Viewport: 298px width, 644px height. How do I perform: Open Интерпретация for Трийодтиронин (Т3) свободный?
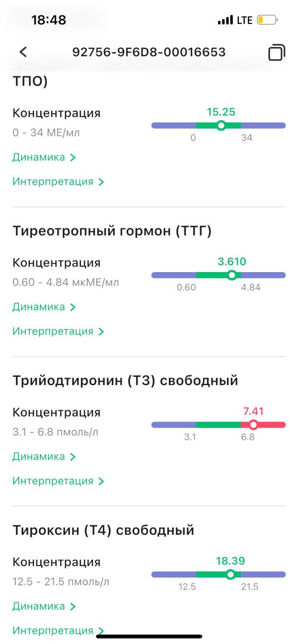[x=58, y=481]
